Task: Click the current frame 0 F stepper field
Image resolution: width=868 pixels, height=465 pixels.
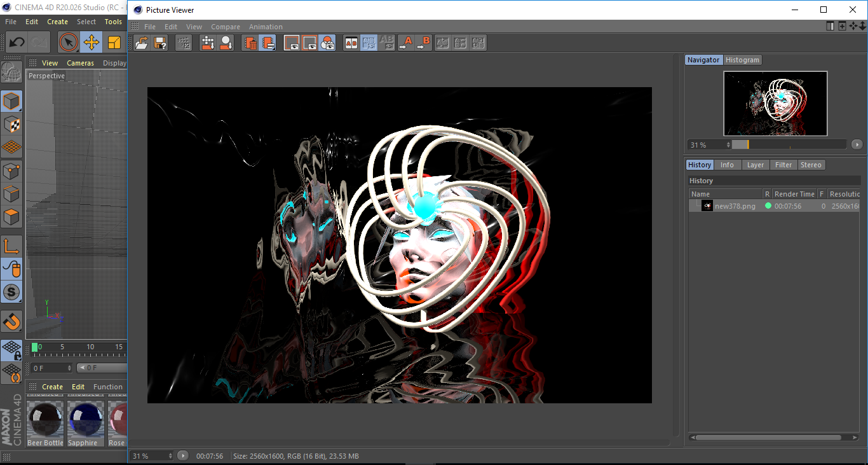Action: 51,368
